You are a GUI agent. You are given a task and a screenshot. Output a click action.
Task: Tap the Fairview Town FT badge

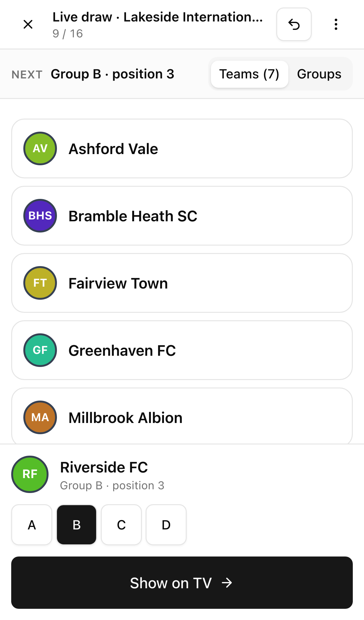[40, 283]
